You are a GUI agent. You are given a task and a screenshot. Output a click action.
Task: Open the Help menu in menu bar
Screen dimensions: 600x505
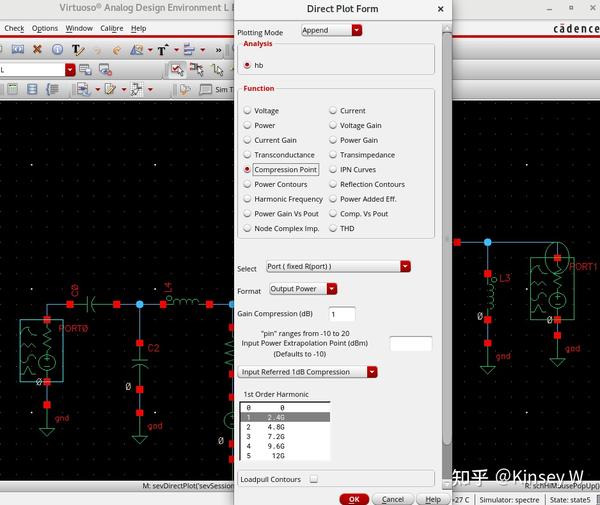(139, 28)
